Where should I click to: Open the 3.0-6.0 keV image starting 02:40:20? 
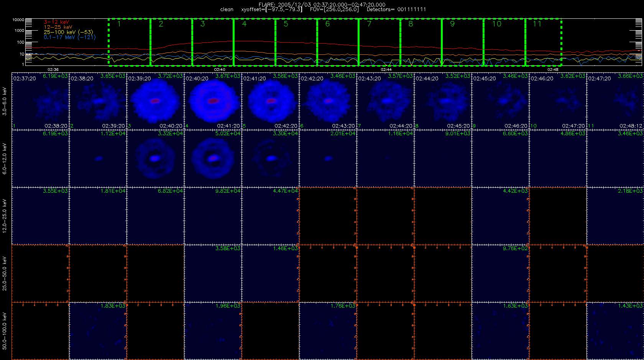[x=213, y=101]
